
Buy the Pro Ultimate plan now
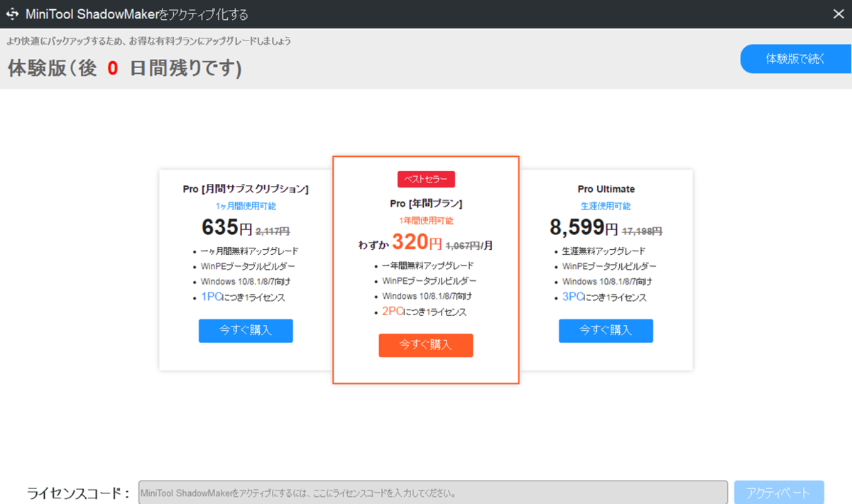point(606,331)
